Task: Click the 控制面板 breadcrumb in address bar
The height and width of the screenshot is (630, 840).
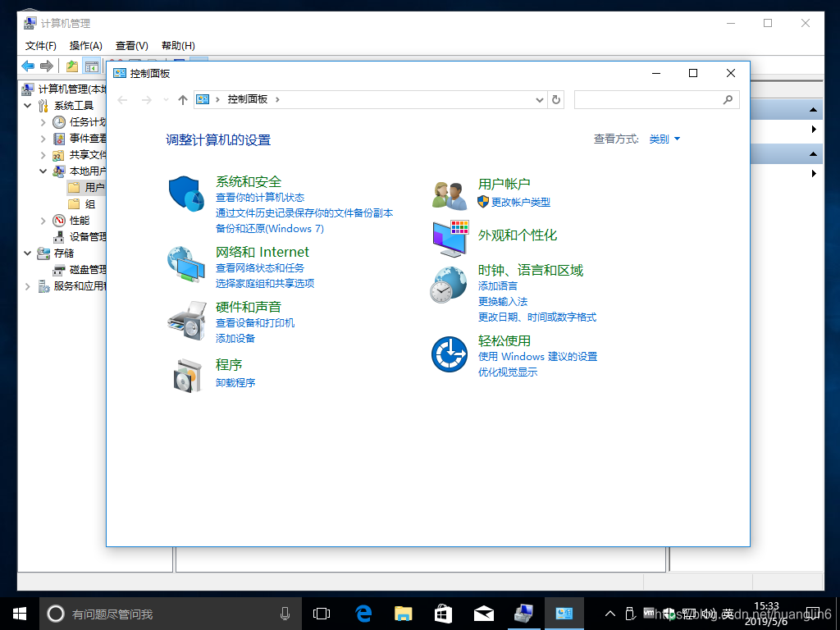Action: click(x=247, y=99)
